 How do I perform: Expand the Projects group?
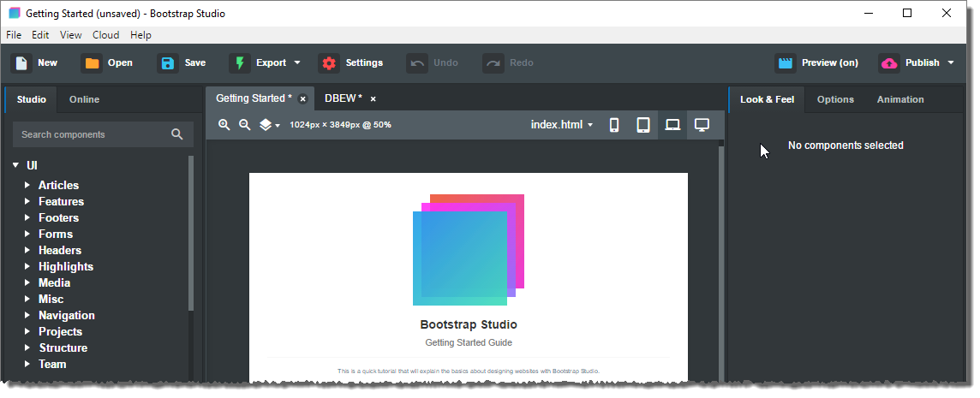27,331
